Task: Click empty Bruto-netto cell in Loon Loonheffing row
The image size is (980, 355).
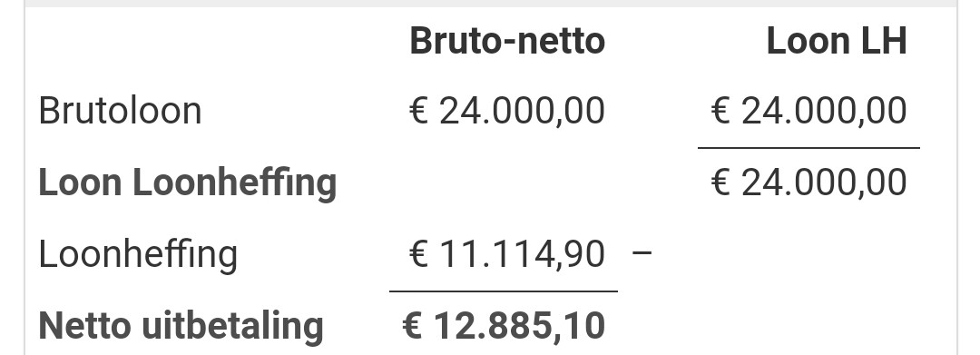Action: click(x=504, y=183)
